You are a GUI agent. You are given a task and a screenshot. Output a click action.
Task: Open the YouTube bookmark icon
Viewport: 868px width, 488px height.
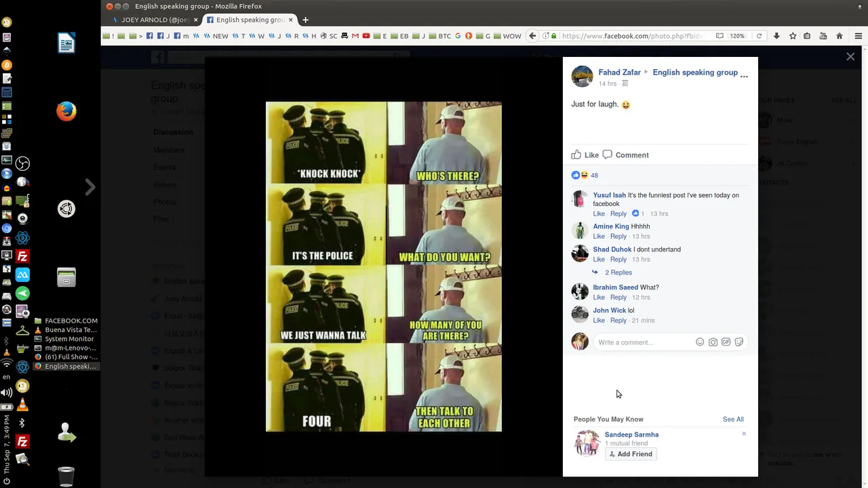[366, 36]
